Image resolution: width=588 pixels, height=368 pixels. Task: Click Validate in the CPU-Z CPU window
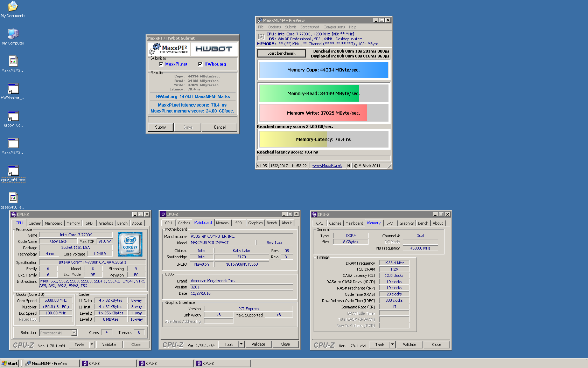click(x=109, y=345)
